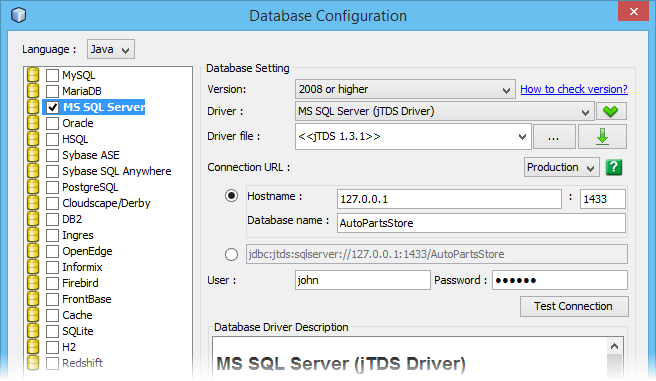Click the green checkmark driver test icon
This screenshot has width=656, height=381.
point(611,111)
